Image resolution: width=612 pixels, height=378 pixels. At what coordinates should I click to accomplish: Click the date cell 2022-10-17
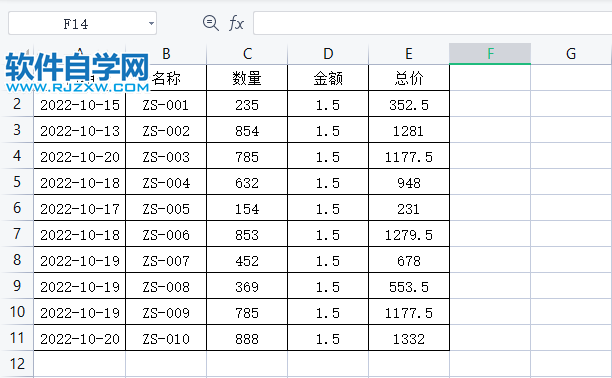[x=80, y=209]
